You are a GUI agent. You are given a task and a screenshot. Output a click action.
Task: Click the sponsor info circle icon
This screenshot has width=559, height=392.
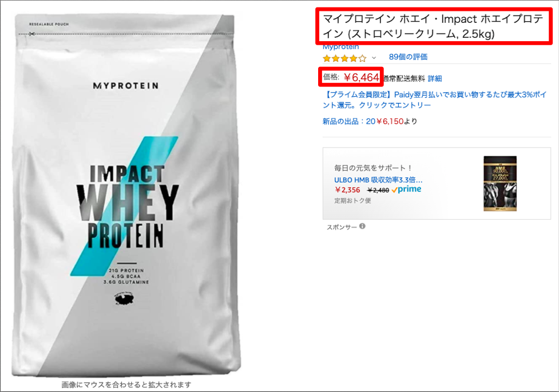pos(362,226)
